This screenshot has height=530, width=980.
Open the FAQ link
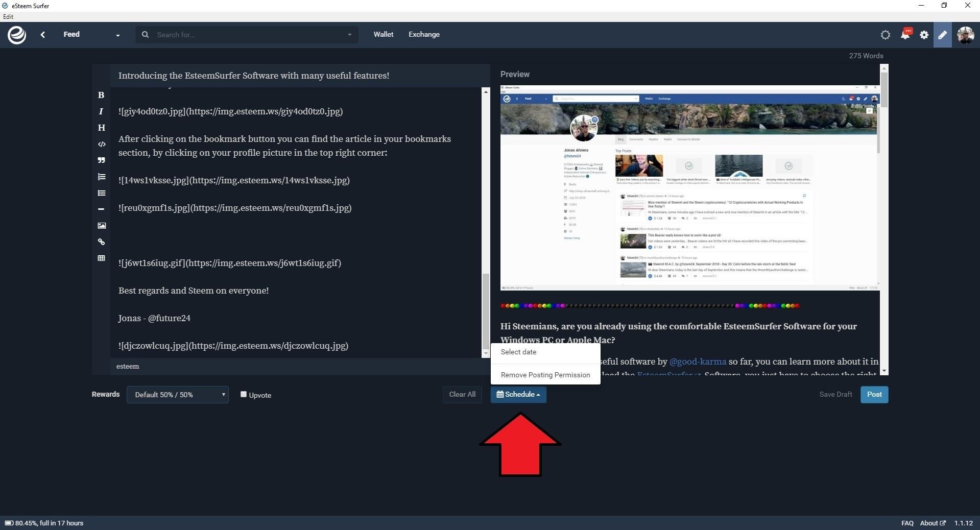(x=907, y=523)
